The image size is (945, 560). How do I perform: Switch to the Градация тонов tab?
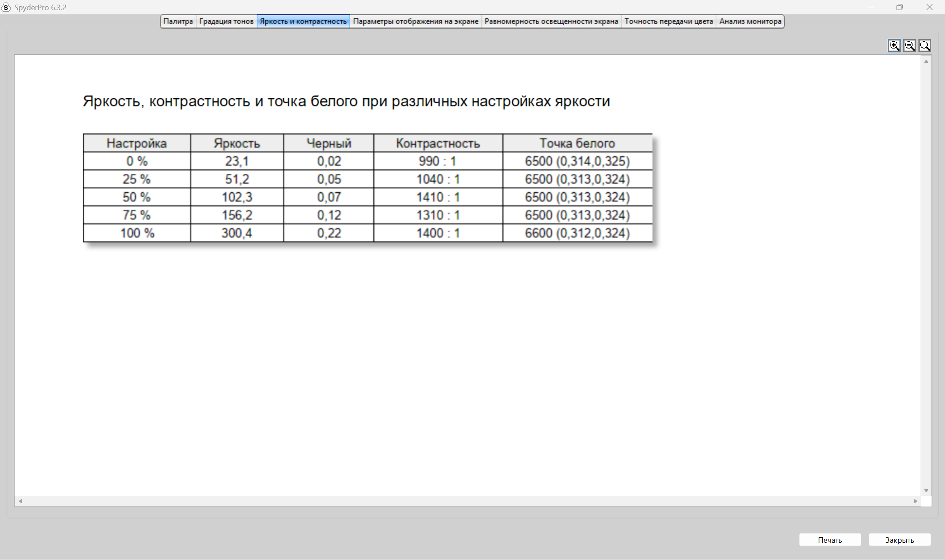[226, 21]
